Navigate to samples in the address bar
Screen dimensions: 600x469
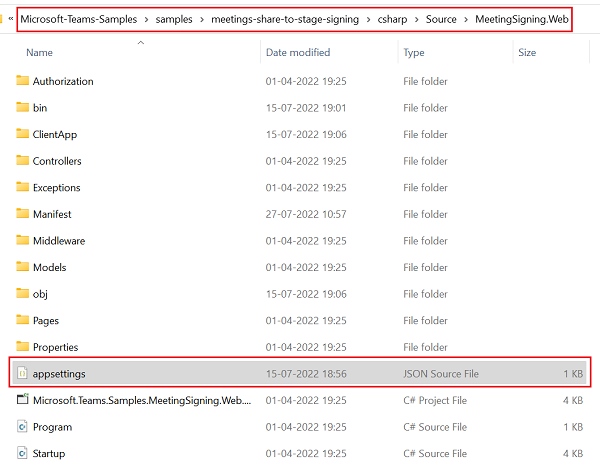[x=174, y=19]
